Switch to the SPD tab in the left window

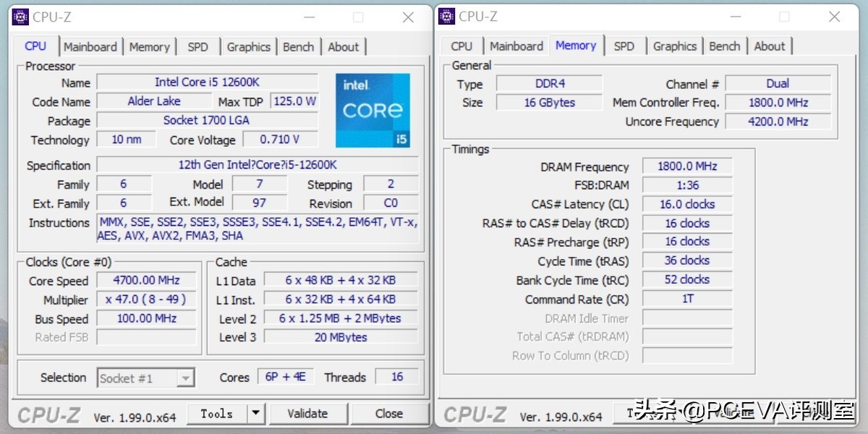tap(197, 46)
